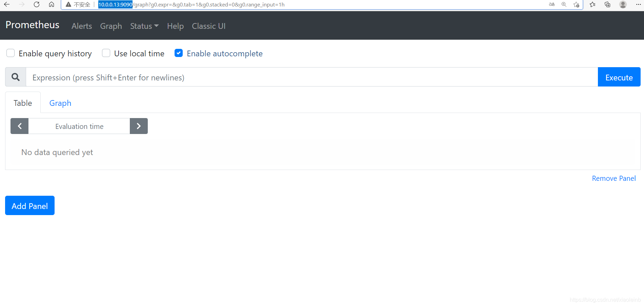
Task: Click the search magnifier icon beside expression box
Action: (x=16, y=77)
